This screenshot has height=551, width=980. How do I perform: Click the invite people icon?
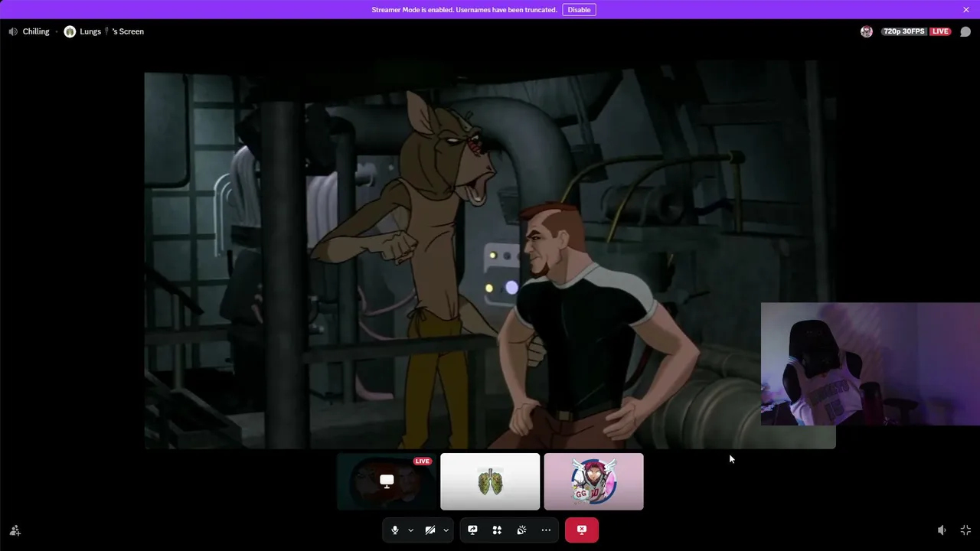[15, 530]
